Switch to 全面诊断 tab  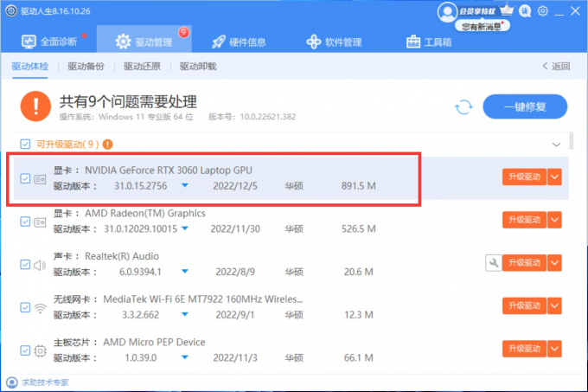pos(49,42)
